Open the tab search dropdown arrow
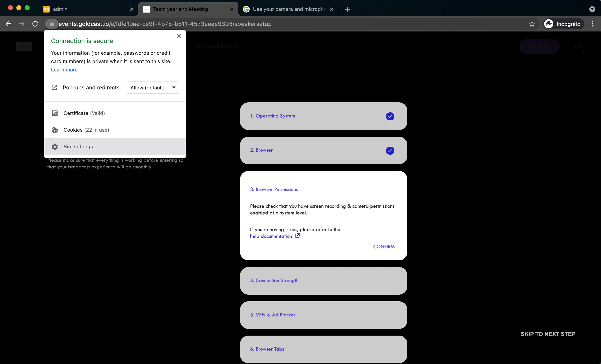601x364 pixels. point(592,9)
